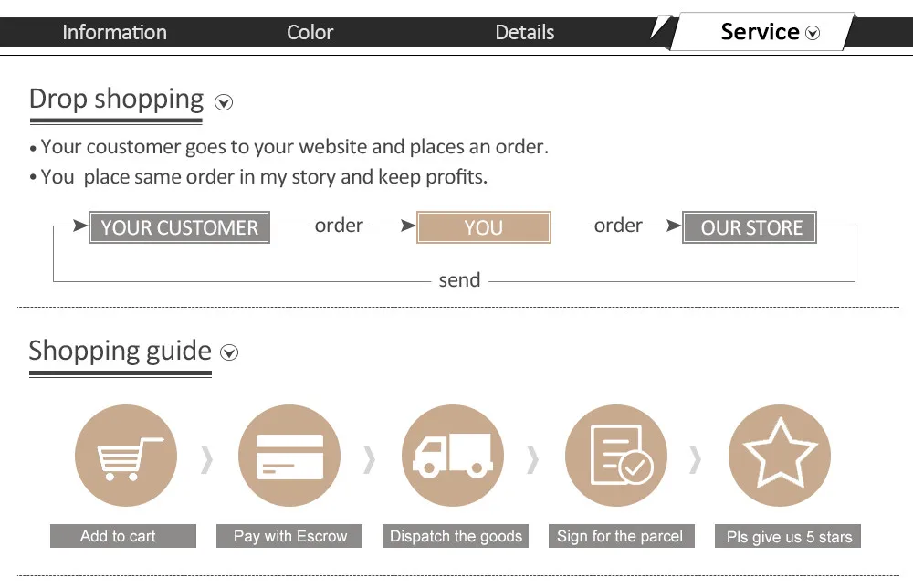
Task: Open the Details tab
Action: [x=525, y=32]
